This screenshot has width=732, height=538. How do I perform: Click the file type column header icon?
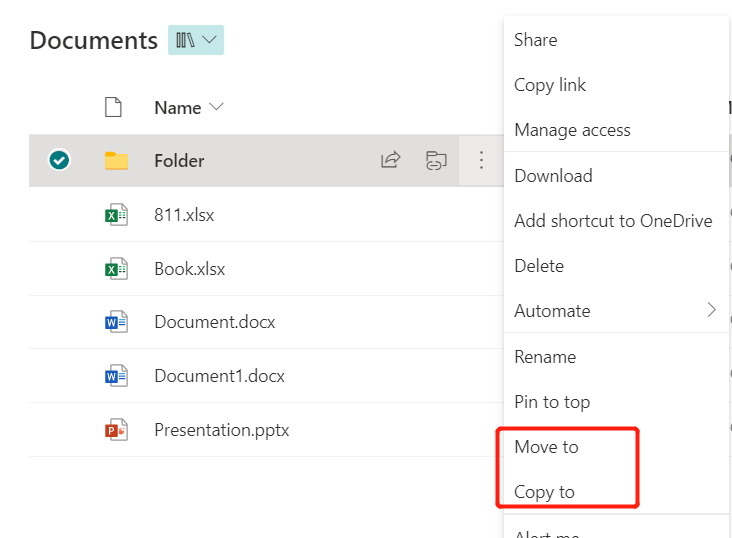click(114, 107)
